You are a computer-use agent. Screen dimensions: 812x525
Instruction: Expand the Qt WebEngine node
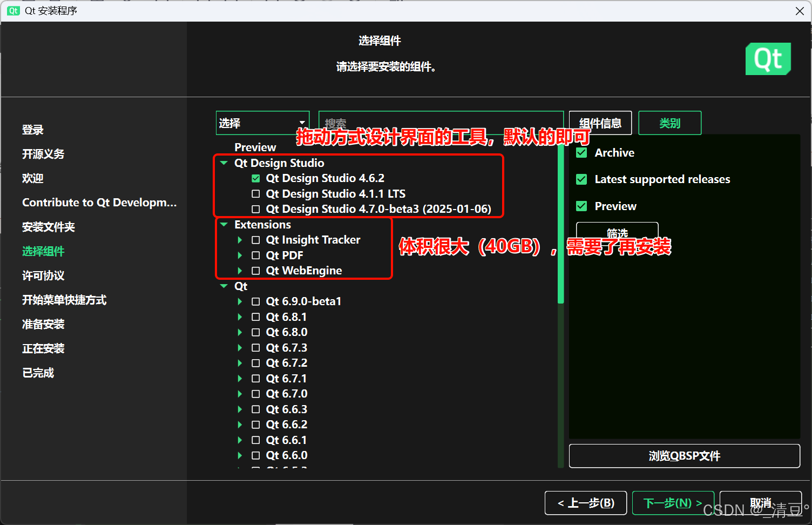pos(240,271)
